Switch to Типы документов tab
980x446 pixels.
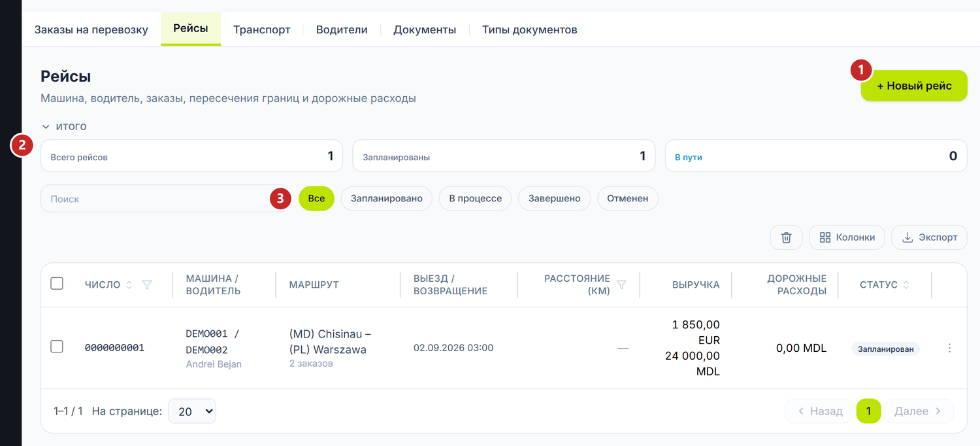tap(530, 29)
